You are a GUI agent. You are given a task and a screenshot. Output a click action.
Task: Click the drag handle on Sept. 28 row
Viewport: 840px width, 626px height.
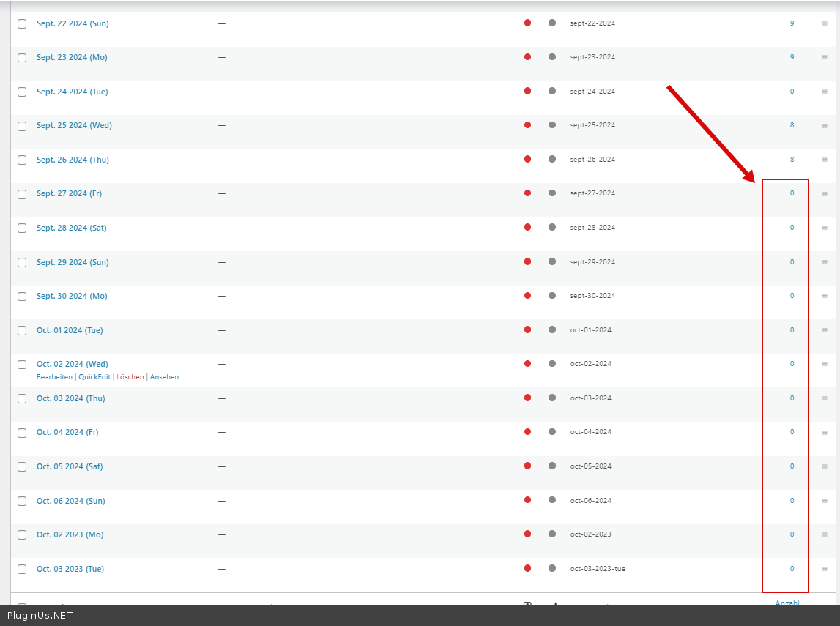click(x=824, y=228)
